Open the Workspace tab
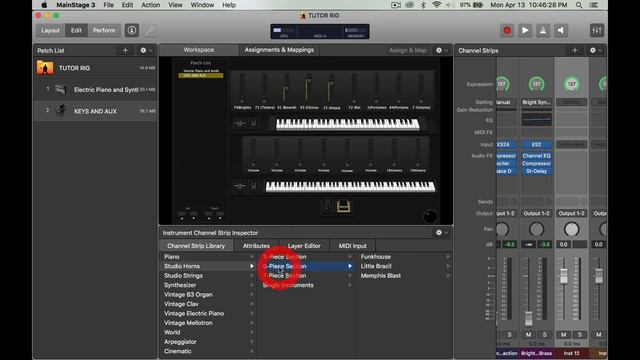Viewport: 640px width, 360px height. (199, 50)
